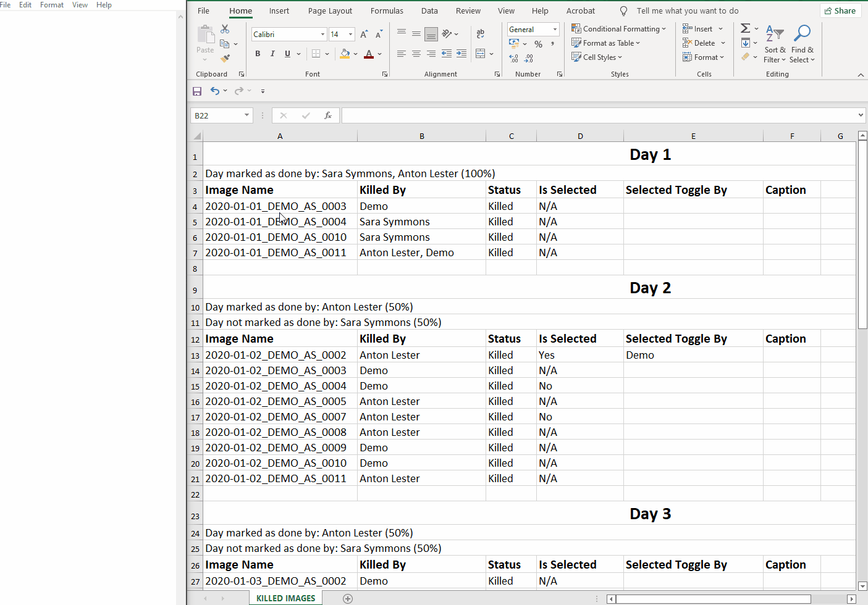Expand the Cell Styles gallery

tap(597, 57)
